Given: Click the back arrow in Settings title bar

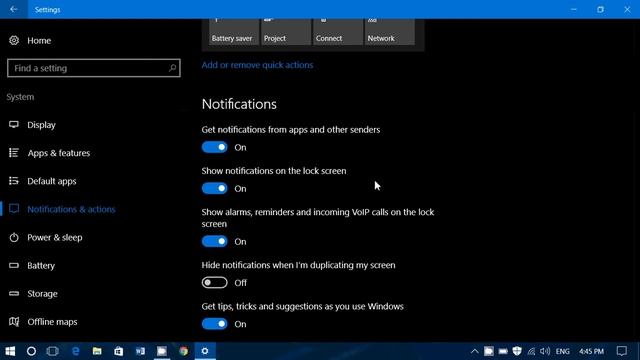Looking at the screenshot, I should coord(14,9).
